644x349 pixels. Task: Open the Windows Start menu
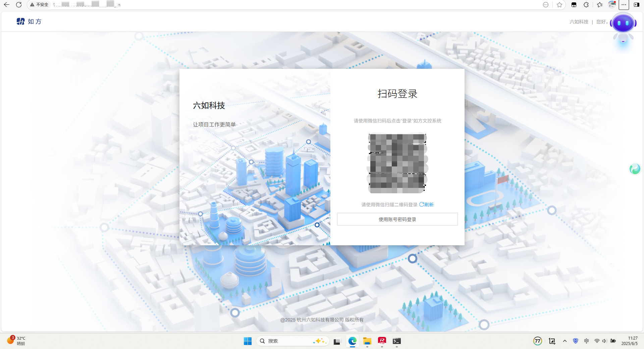248,341
